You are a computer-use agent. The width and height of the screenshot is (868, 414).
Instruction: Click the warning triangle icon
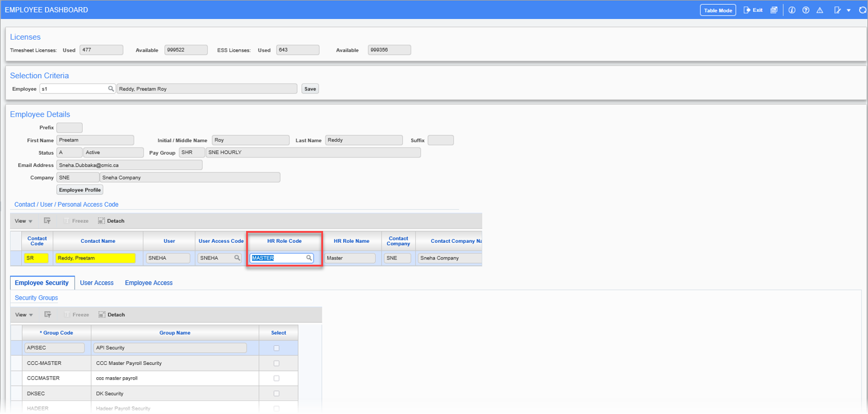pyautogui.click(x=820, y=10)
